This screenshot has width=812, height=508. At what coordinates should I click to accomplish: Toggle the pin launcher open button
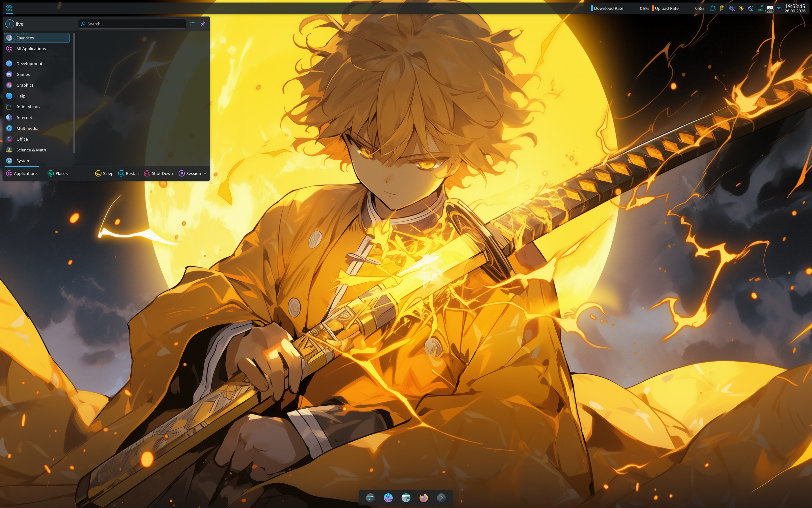203,24
